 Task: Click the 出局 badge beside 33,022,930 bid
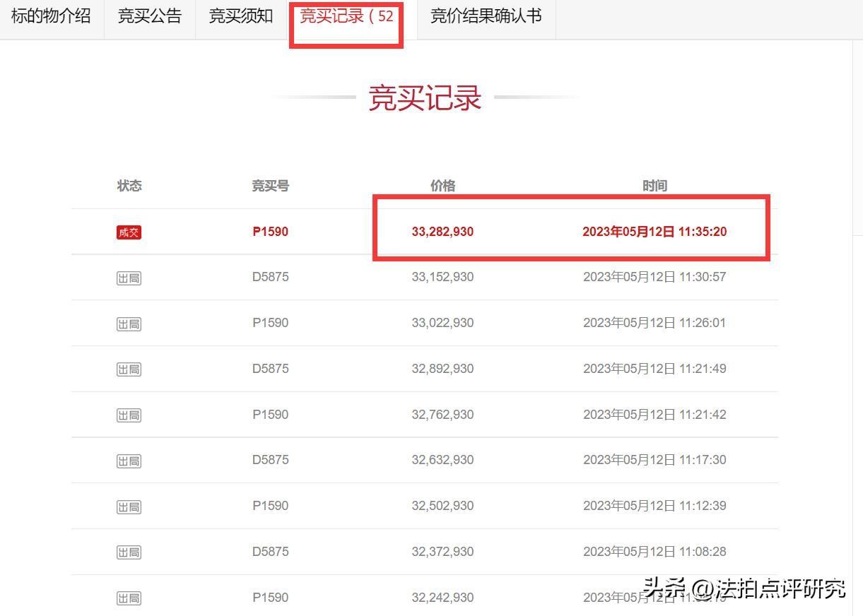(129, 322)
